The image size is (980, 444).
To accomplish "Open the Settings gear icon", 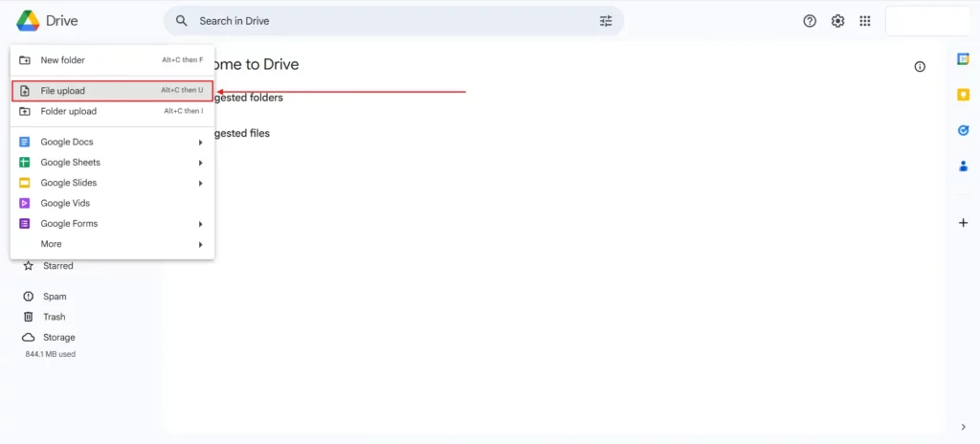I will click(837, 21).
